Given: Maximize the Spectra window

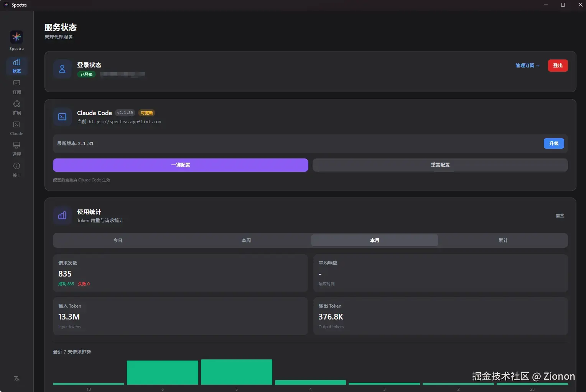Looking at the screenshot, I should coord(563,5).
